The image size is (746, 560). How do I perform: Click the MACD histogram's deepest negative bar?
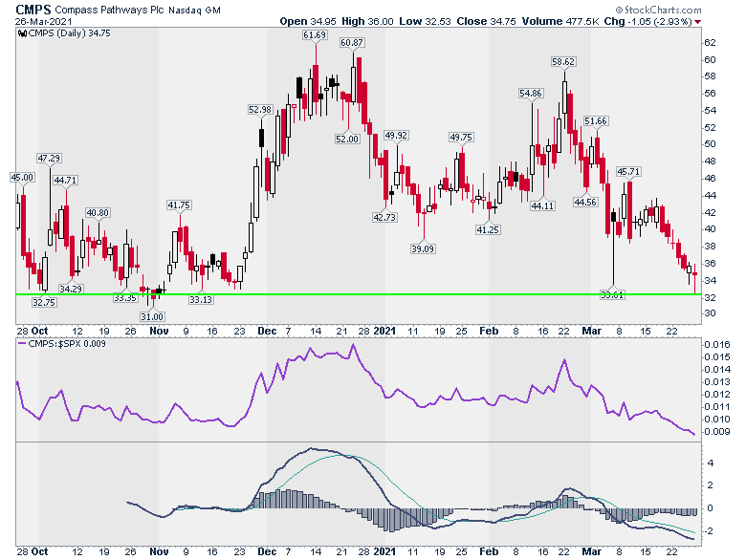pos(391,520)
